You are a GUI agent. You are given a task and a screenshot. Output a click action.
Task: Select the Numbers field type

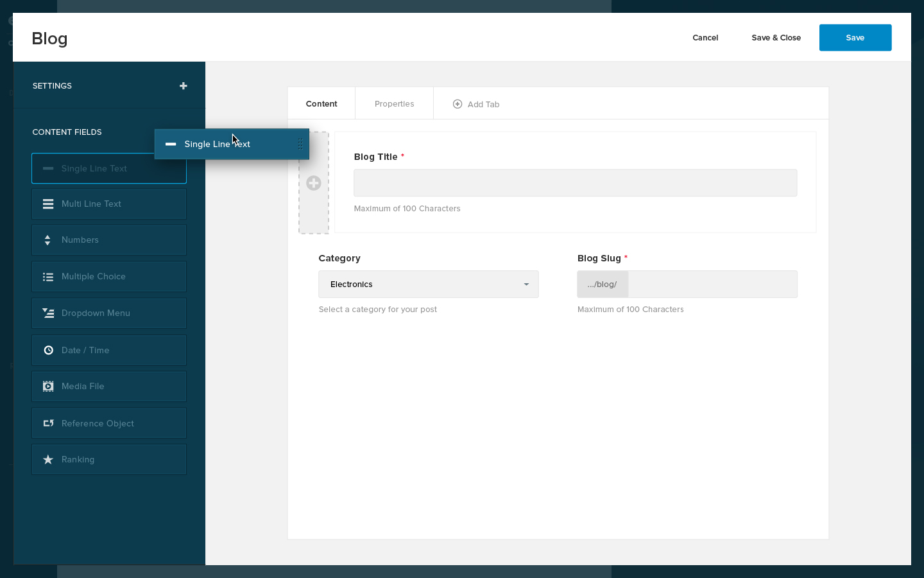109,240
